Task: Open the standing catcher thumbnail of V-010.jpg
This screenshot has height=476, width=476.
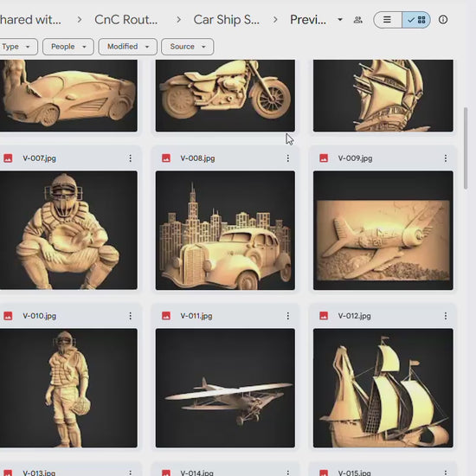Action: [x=68, y=388]
